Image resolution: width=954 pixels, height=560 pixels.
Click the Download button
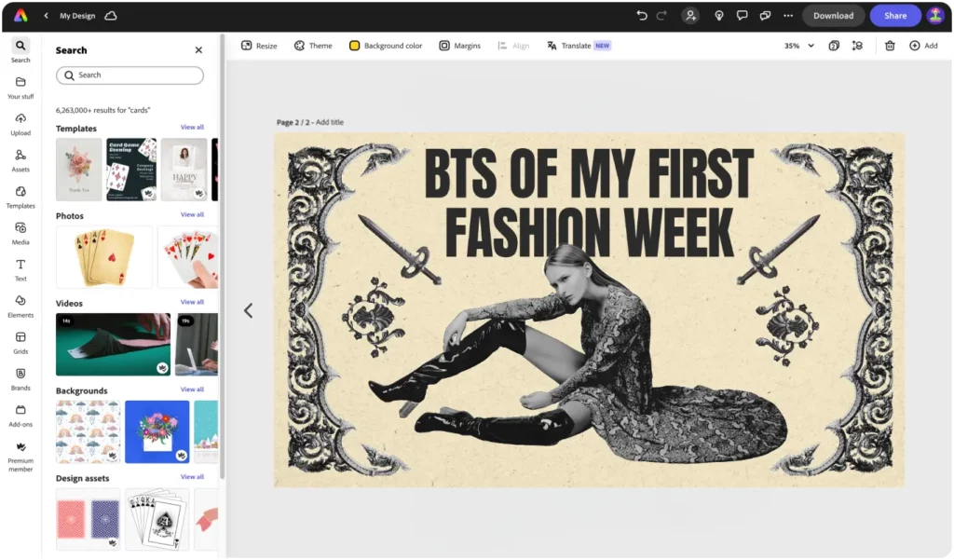pos(833,16)
